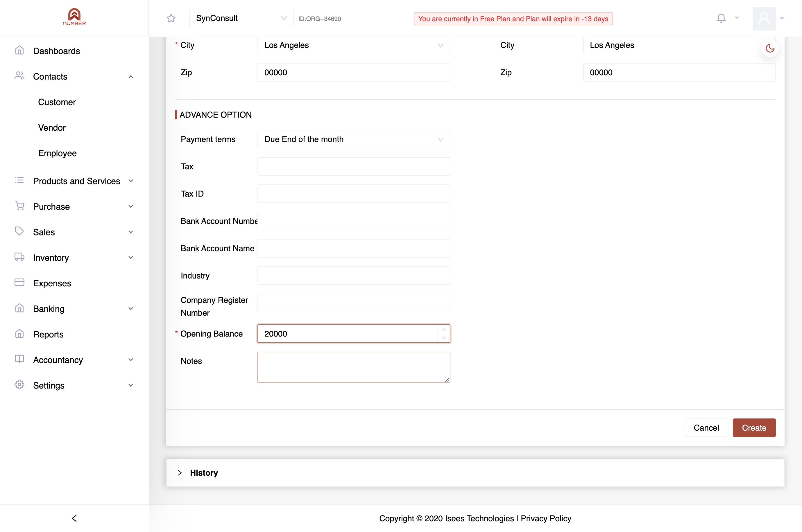The height and width of the screenshot is (532, 802).
Task: Open notifications bell icon
Action: pos(721,18)
